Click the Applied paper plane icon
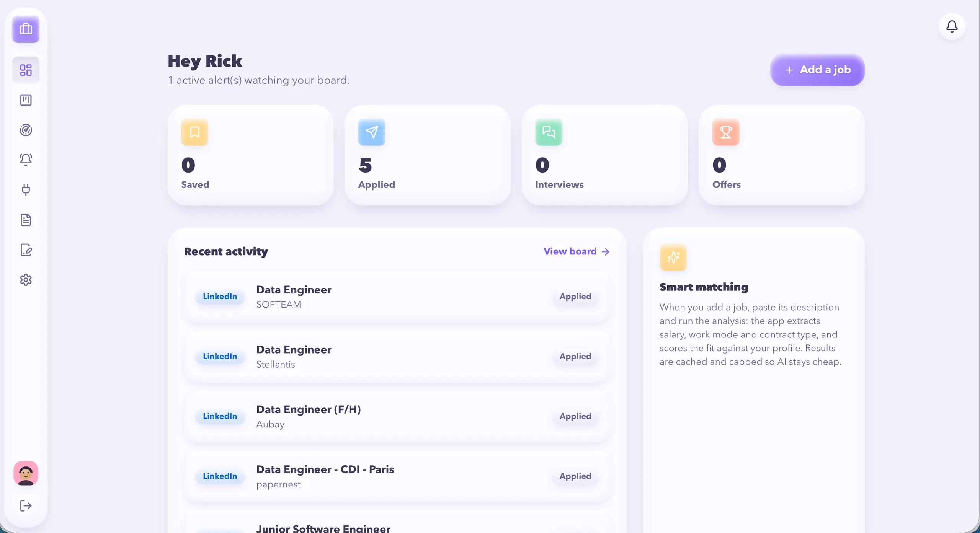Image resolution: width=980 pixels, height=533 pixels. tap(372, 132)
